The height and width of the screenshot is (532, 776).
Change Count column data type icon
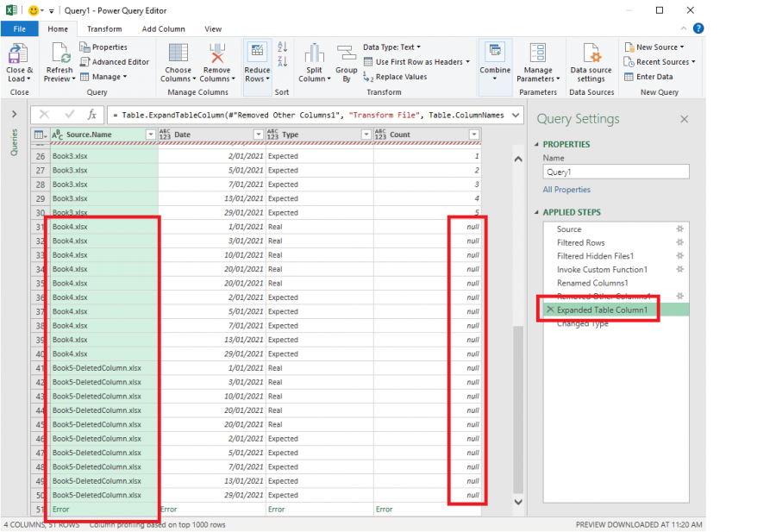[x=380, y=135]
